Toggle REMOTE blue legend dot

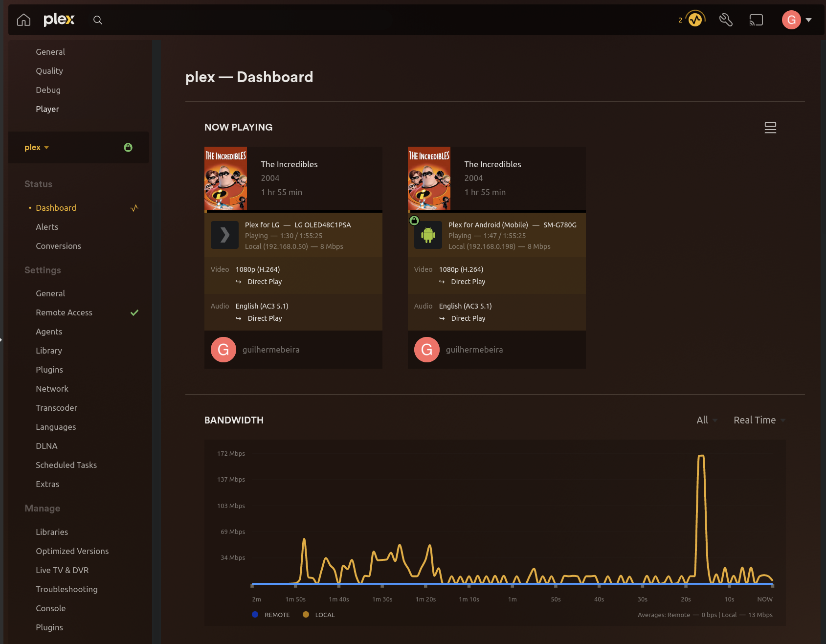255,615
